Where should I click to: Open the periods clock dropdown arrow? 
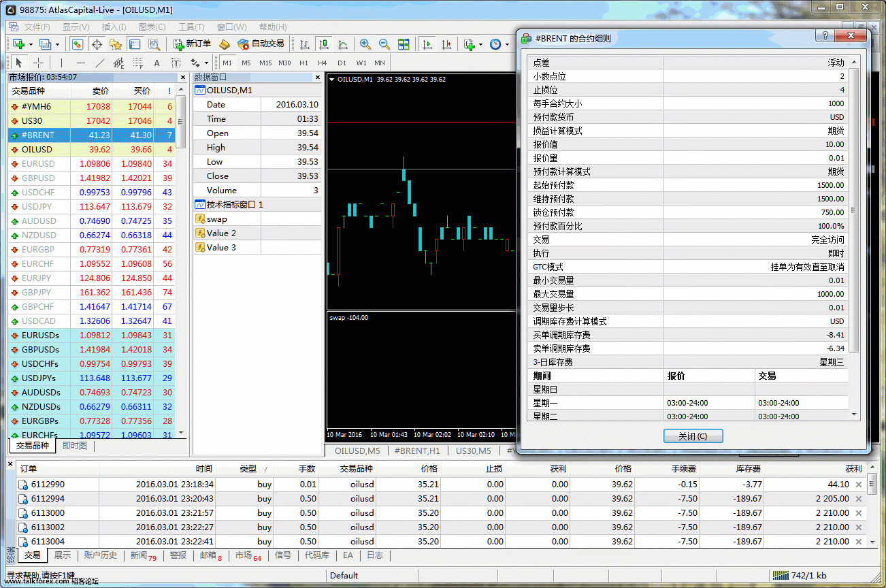507,44
